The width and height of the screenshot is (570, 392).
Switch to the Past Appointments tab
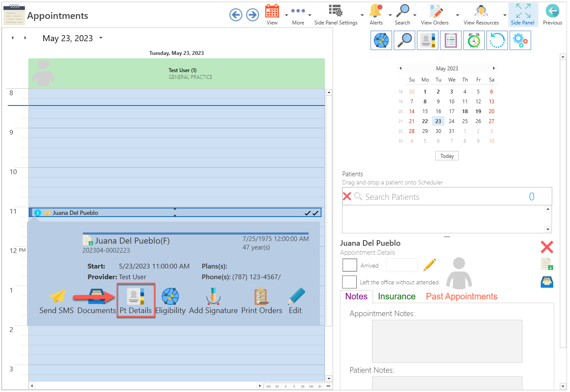coord(461,296)
